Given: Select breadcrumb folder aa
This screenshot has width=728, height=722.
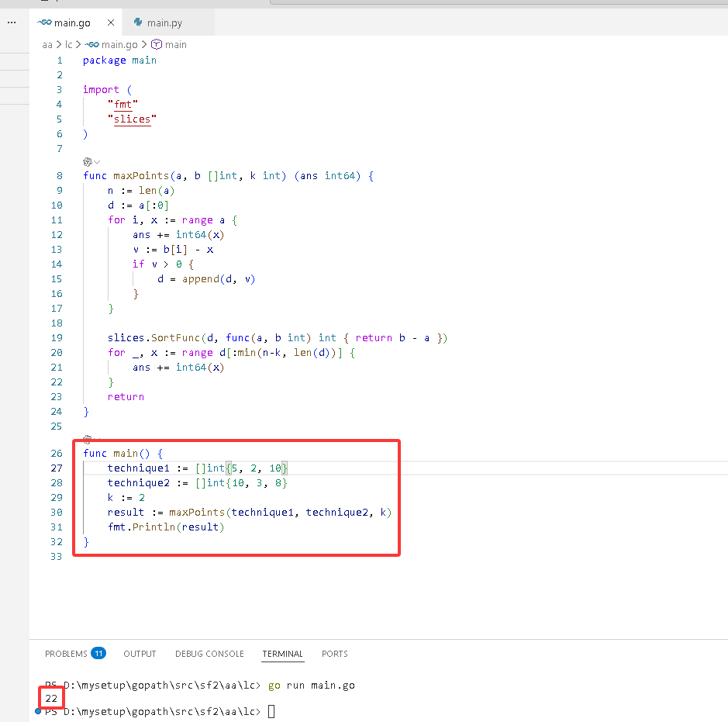Looking at the screenshot, I should tap(47, 44).
